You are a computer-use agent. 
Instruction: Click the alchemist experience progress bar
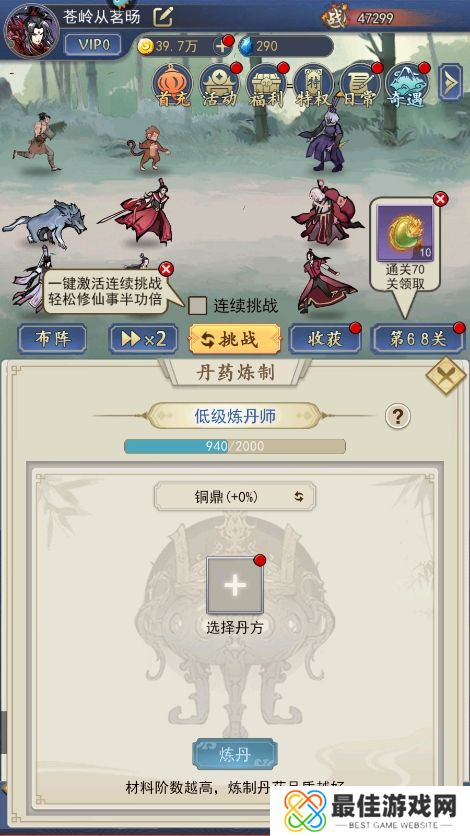point(235,446)
